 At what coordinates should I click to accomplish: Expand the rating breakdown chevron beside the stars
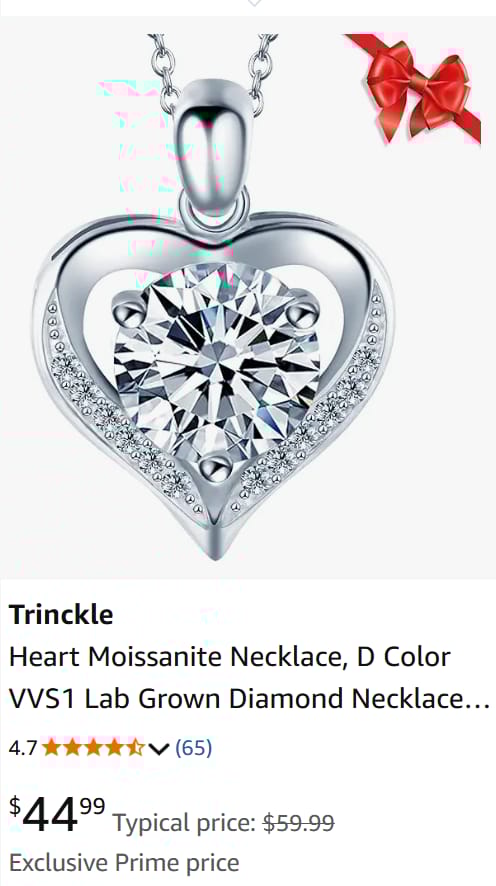(x=159, y=749)
